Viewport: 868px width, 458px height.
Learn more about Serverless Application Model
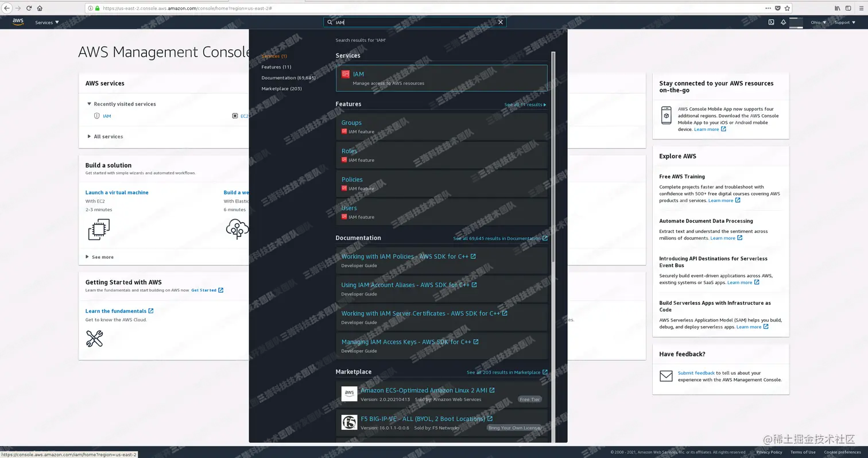[x=752, y=327]
